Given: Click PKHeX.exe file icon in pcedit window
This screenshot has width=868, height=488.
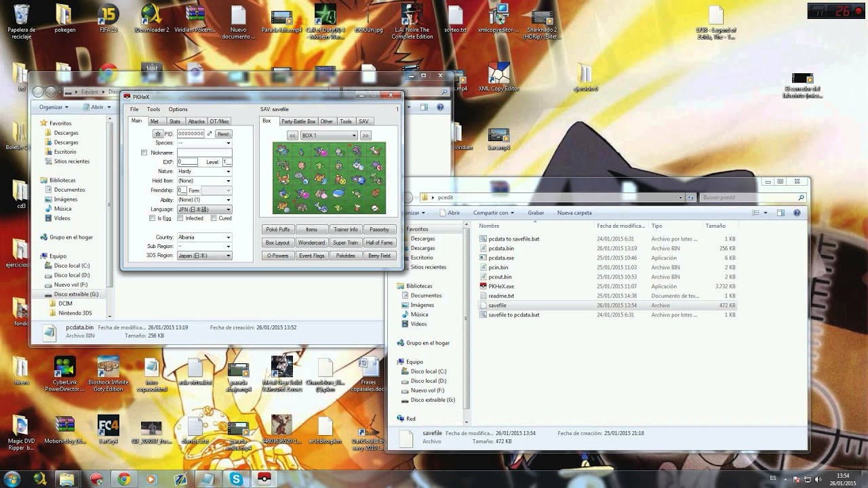Looking at the screenshot, I should tap(483, 286).
